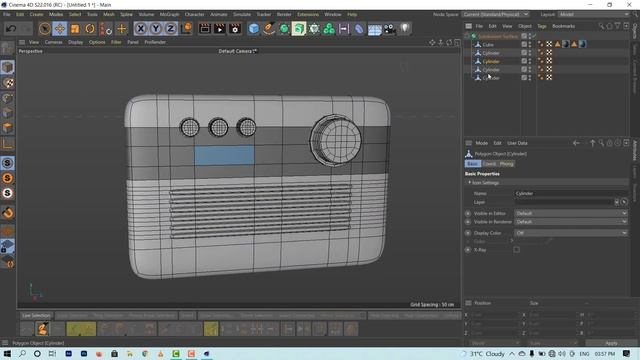
Task: Open Display Color dropdown
Action: (571, 233)
